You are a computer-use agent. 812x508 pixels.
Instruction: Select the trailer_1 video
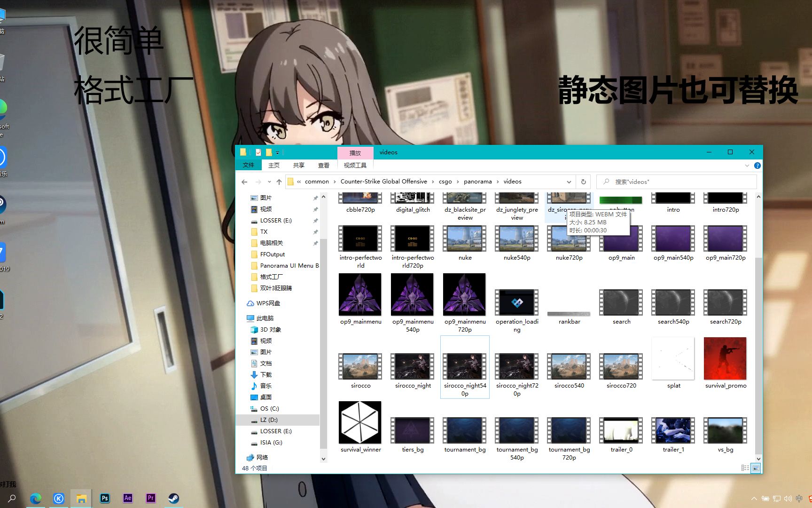pos(673,435)
